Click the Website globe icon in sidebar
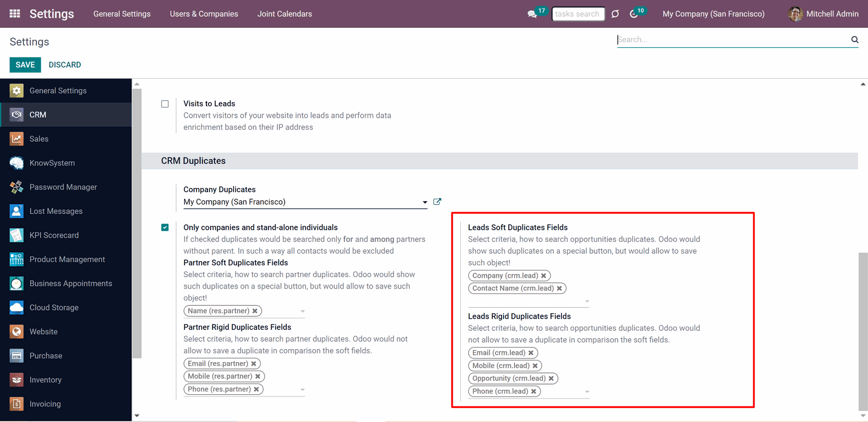The image size is (868, 422). pyautogui.click(x=17, y=331)
